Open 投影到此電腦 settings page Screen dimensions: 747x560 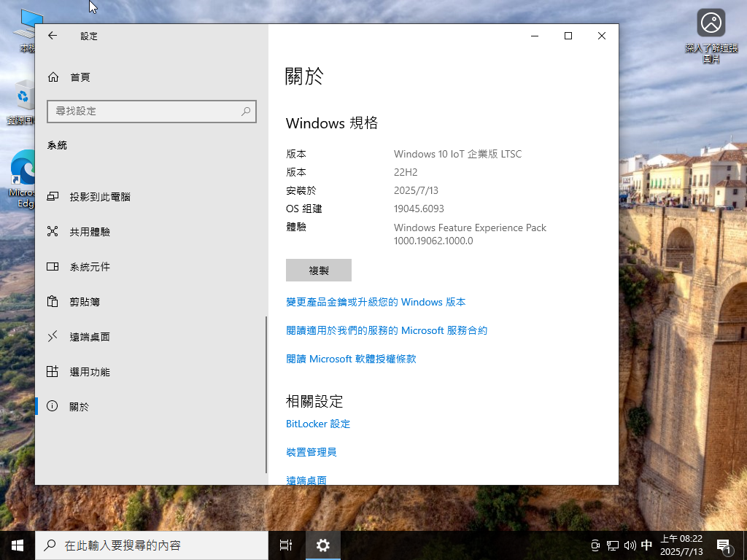pyautogui.click(x=100, y=197)
